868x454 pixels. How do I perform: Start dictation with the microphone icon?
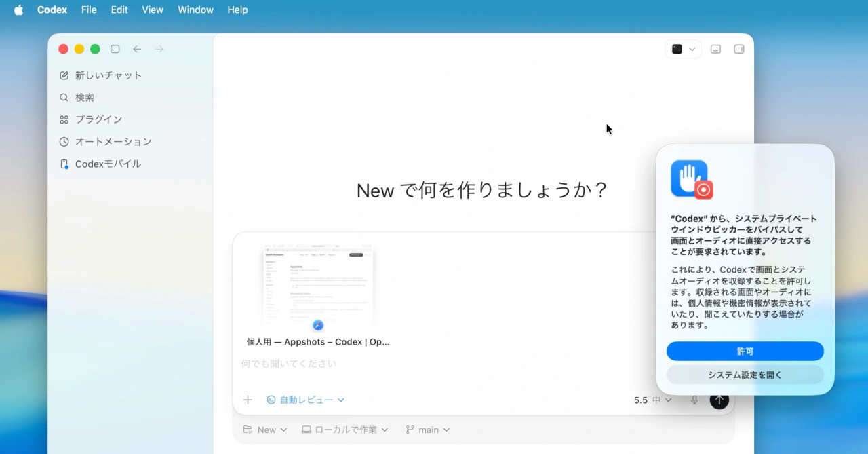[x=694, y=400]
